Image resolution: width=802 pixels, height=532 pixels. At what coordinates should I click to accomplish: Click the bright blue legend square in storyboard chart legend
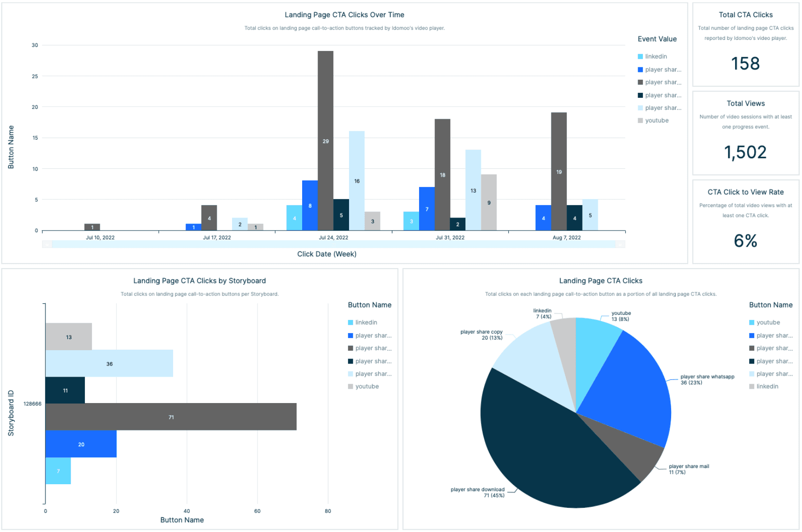[x=350, y=336]
